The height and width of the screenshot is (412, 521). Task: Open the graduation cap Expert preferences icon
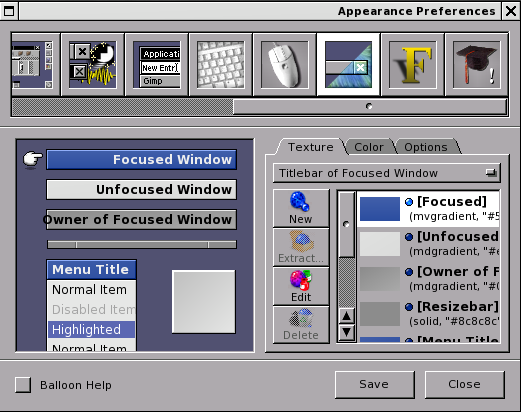coord(477,64)
